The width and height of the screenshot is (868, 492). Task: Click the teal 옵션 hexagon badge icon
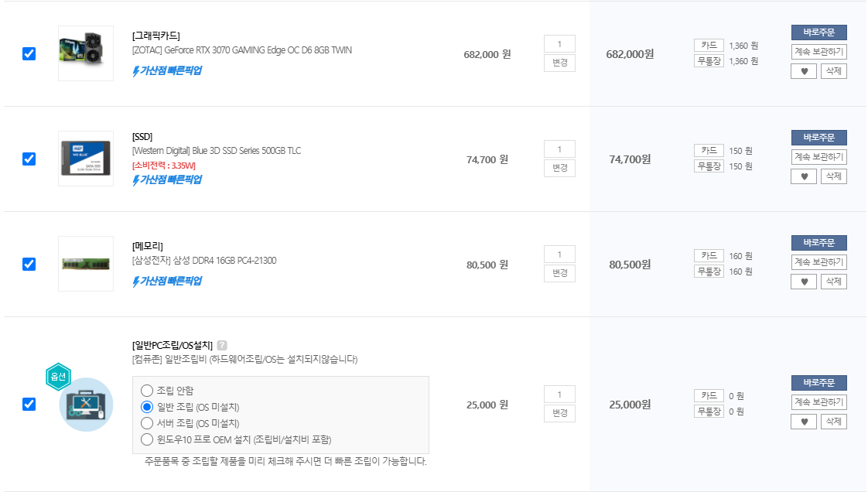(59, 377)
